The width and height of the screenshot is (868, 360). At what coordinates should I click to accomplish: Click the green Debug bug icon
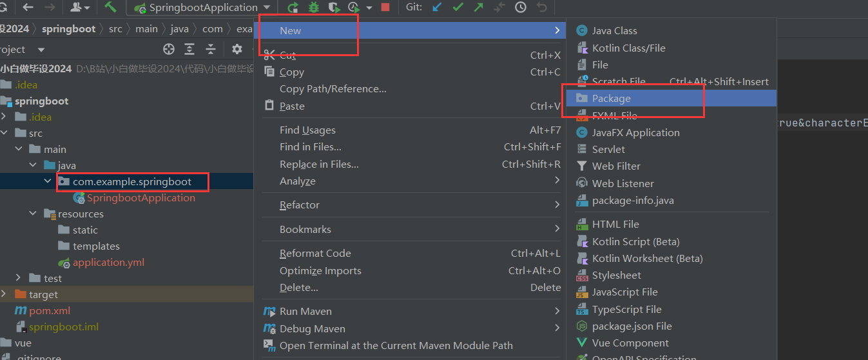tap(314, 7)
